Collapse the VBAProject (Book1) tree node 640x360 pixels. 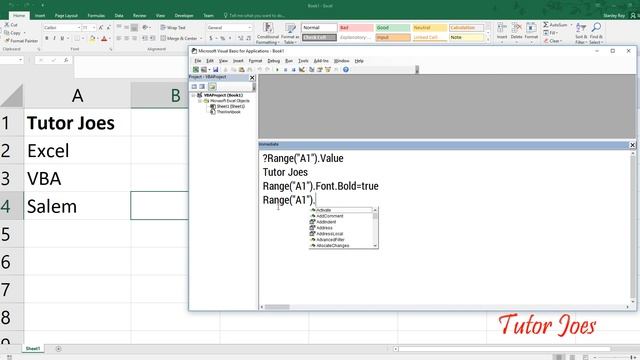[193, 95]
